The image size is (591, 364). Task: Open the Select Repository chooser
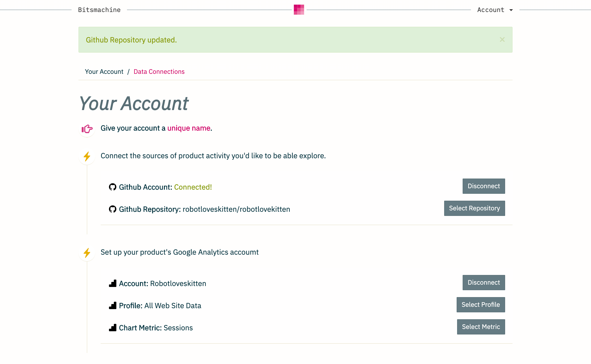point(474,208)
